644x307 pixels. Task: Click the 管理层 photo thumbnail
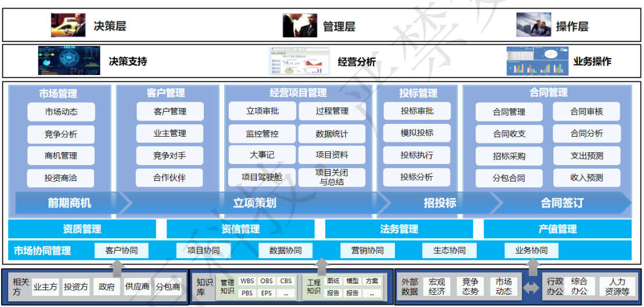(x=300, y=25)
